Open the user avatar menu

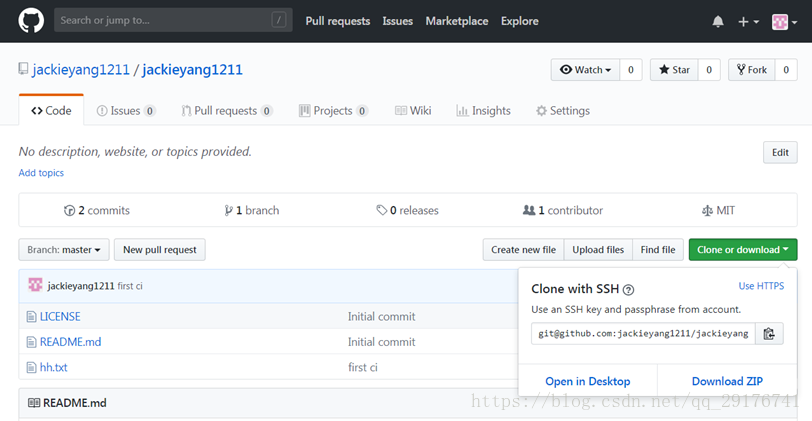click(x=784, y=22)
